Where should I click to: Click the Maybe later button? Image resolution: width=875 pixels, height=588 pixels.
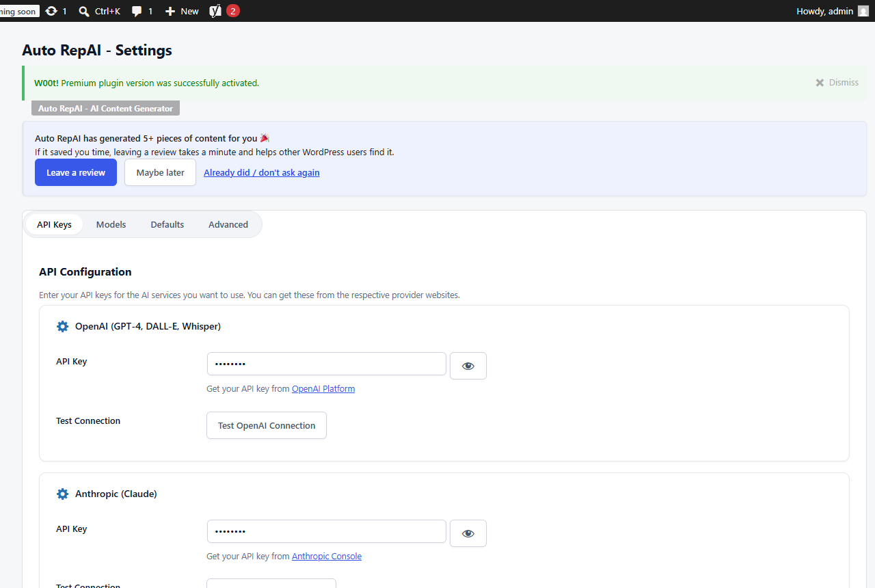(x=160, y=172)
